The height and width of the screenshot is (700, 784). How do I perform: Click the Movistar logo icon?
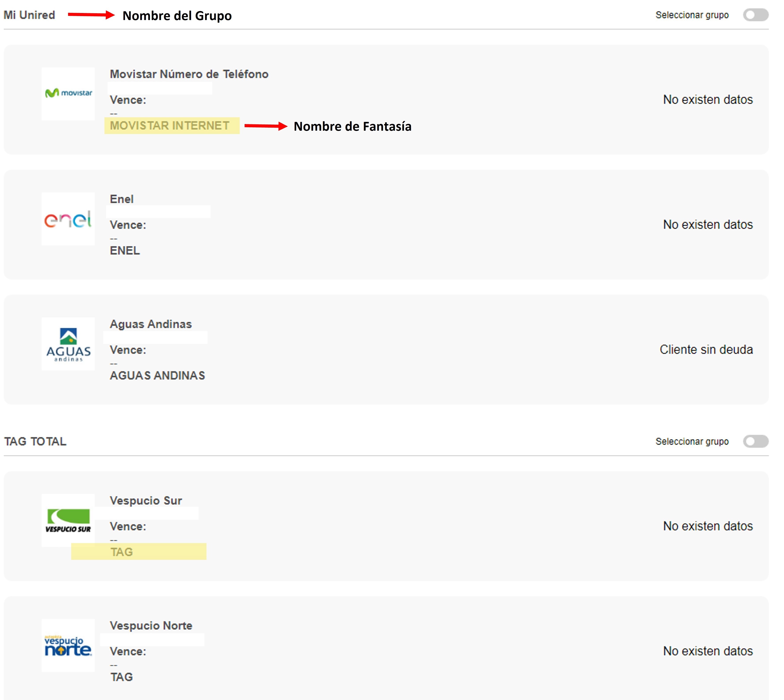(68, 93)
